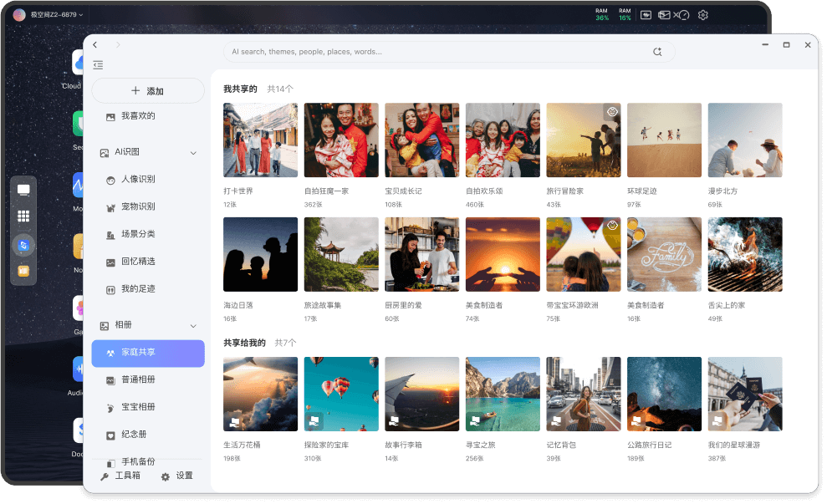The width and height of the screenshot is (827, 504).
Task: Collapse the AI识图 section chevron
Action: pyautogui.click(x=193, y=153)
